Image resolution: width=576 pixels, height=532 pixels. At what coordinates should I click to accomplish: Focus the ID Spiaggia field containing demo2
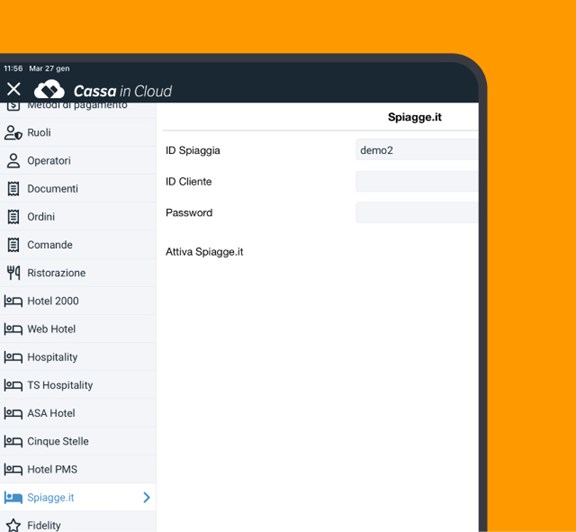417,150
